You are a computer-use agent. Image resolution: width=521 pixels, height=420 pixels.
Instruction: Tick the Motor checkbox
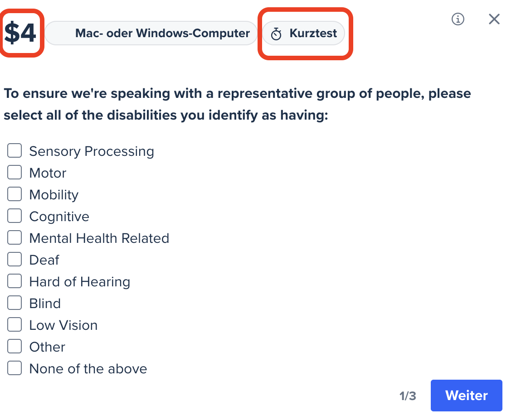pos(15,172)
